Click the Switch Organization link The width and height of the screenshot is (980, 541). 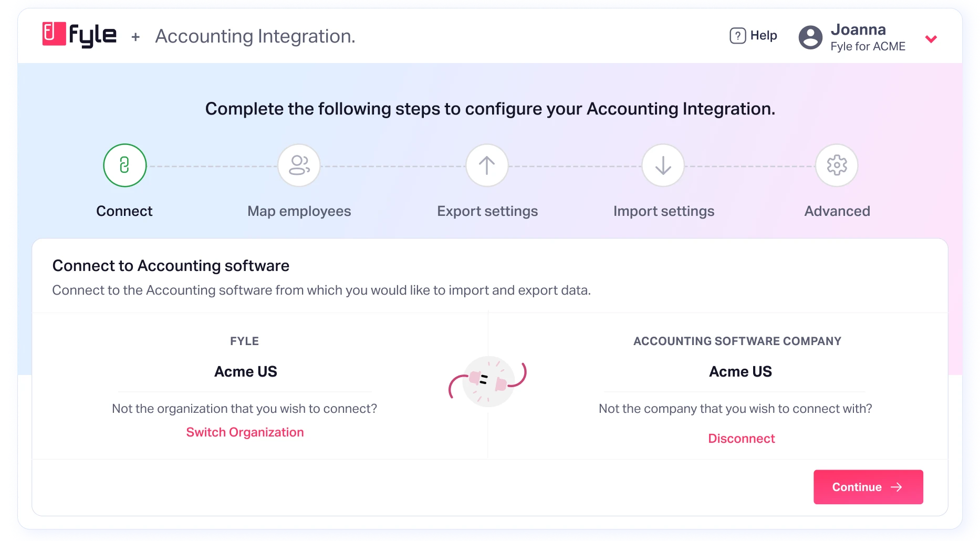pos(245,432)
